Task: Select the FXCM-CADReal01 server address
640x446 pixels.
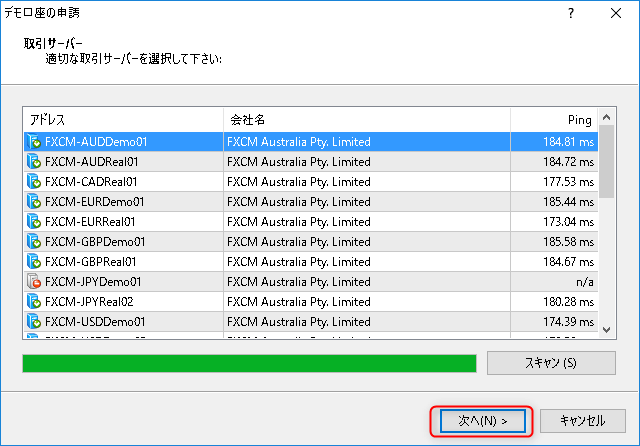Action: [x=91, y=182]
